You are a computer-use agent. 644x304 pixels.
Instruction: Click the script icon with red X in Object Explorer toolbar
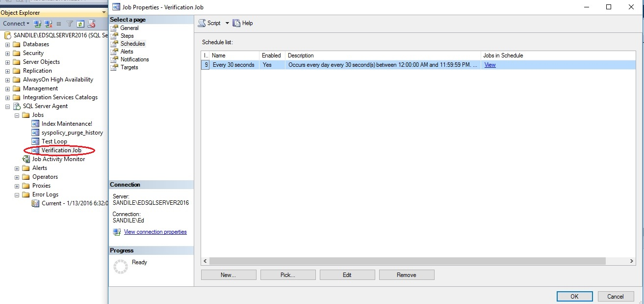91,24
